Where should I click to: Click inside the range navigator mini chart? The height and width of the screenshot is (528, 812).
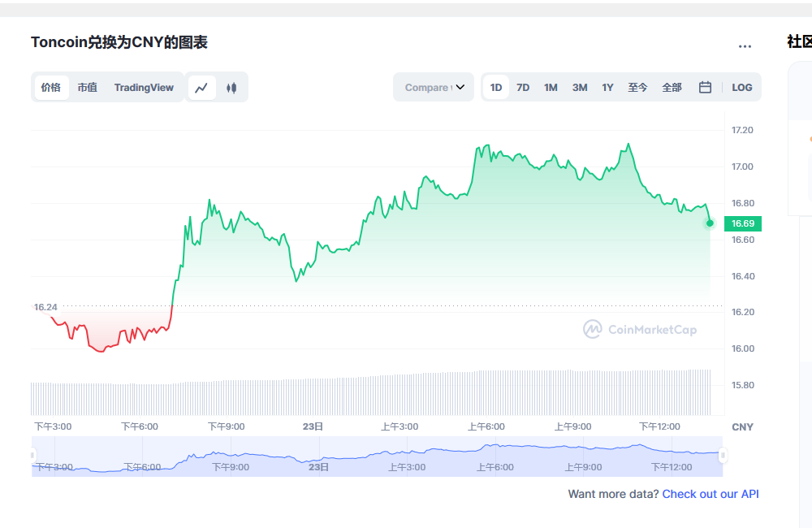377,456
